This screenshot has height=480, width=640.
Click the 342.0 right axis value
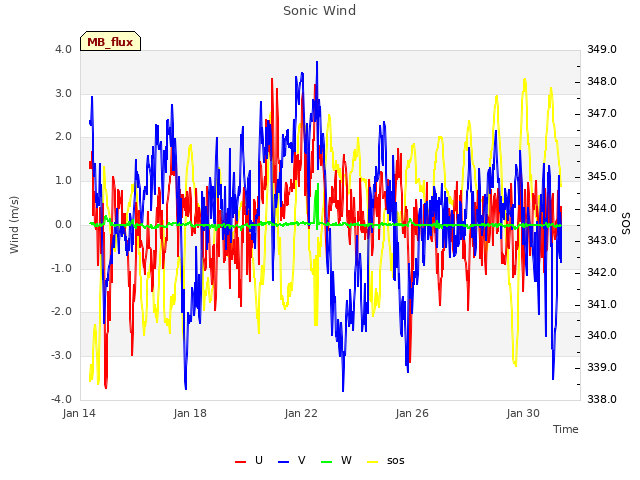(602, 272)
